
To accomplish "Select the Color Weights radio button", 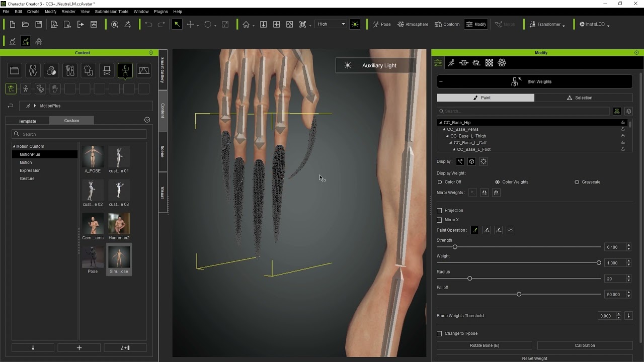I will (x=497, y=182).
